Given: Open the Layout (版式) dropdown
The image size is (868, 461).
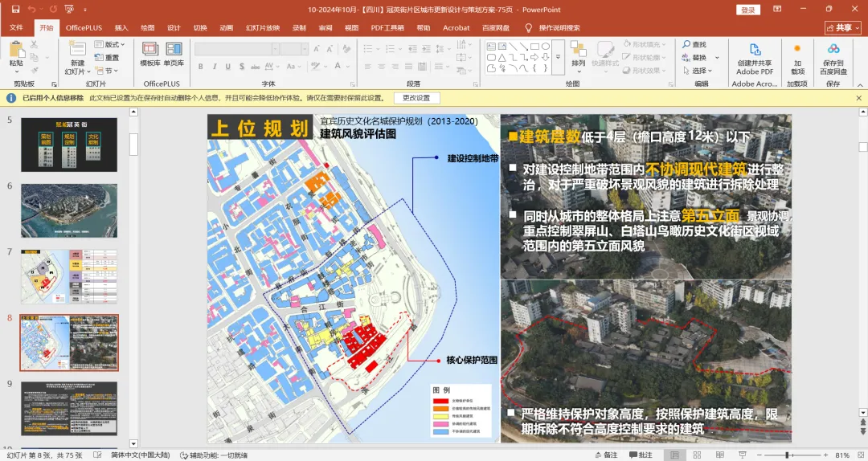Looking at the screenshot, I should coord(109,44).
